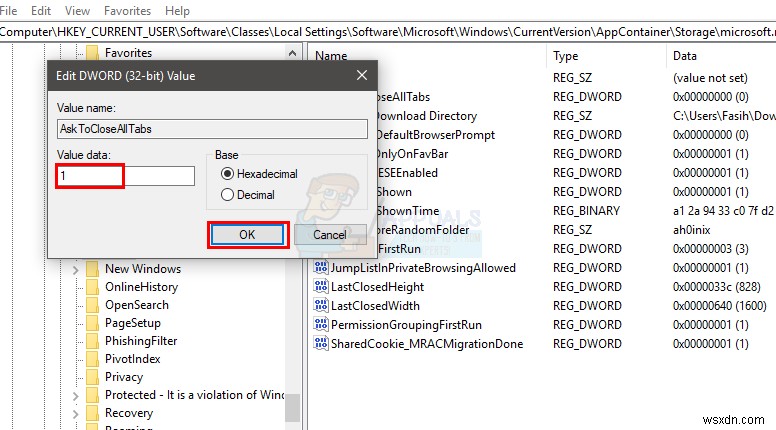Open the File menu
The image size is (776, 430).
point(8,10)
